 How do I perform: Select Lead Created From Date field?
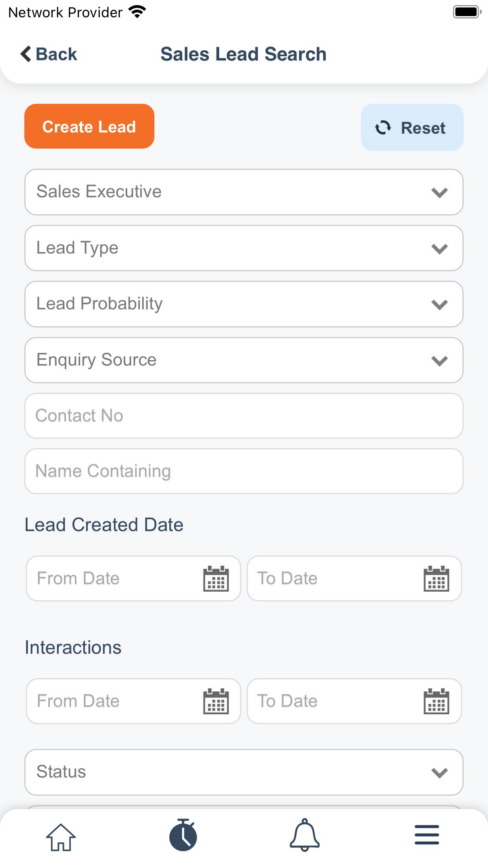(x=134, y=579)
